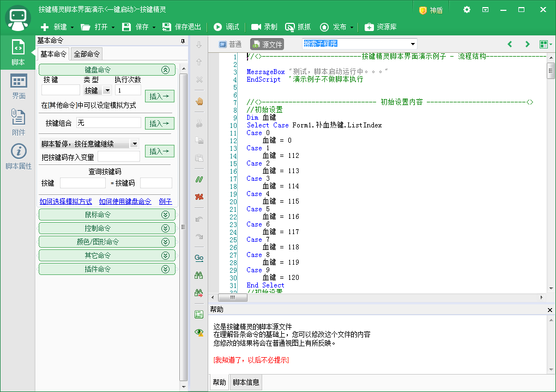This screenshot has width=556, height=392.
Task: Select the 帮助 bottom tab
Action: [220, 382]
